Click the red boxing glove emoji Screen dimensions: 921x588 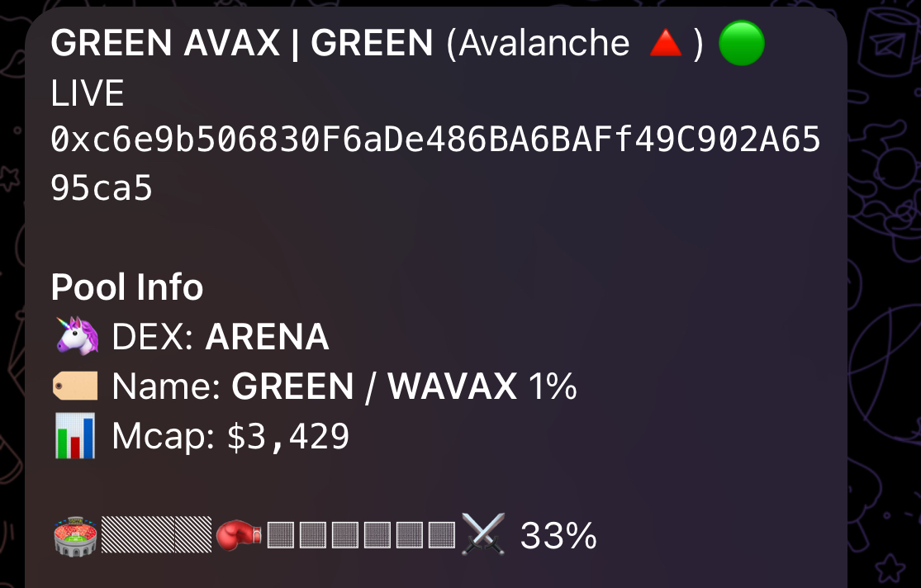coord(239,535)
